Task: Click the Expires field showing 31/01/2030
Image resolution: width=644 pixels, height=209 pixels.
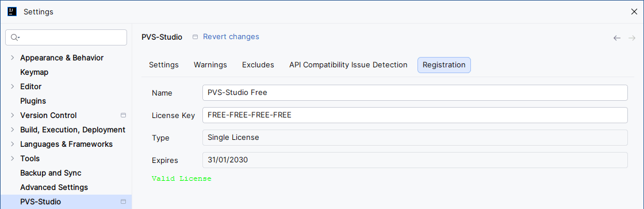Action: point(415,160)
